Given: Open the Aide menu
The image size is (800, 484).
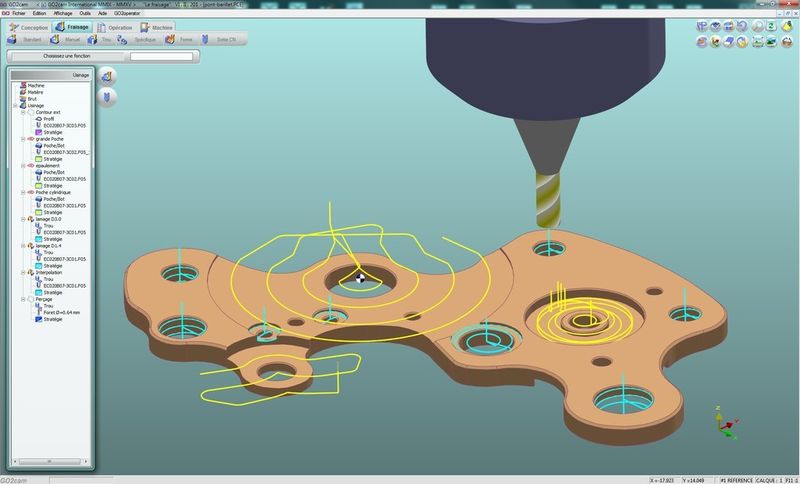Looking at the screenshot, I should (x=103, y=13).
